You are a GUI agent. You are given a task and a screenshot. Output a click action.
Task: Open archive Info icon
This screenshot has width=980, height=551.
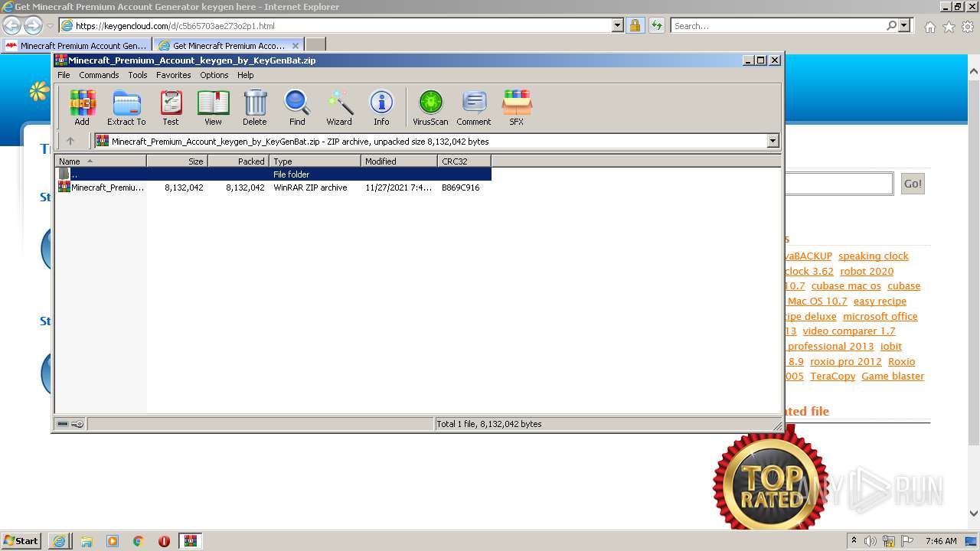[x=381, y=107]
